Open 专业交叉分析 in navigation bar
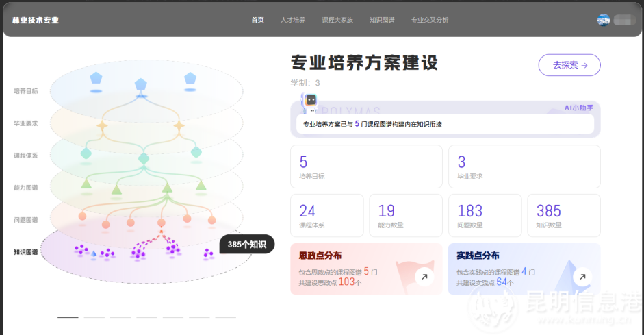This screenshot has height=335, width=644. point(429,20)
